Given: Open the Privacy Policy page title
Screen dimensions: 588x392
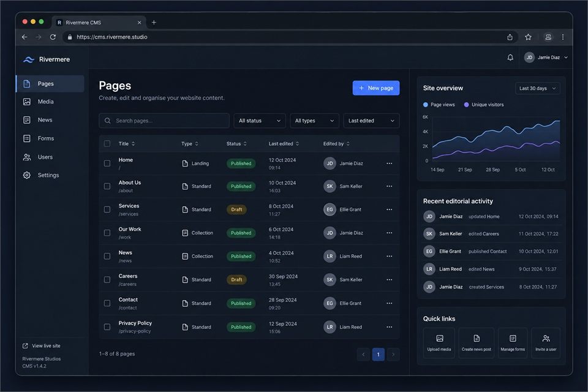Looking at the screenshot, I should pos(135,323).
